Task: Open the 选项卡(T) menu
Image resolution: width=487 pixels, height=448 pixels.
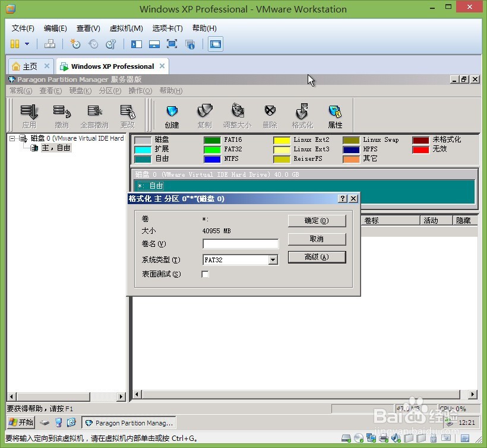Action: coord(167,28)
